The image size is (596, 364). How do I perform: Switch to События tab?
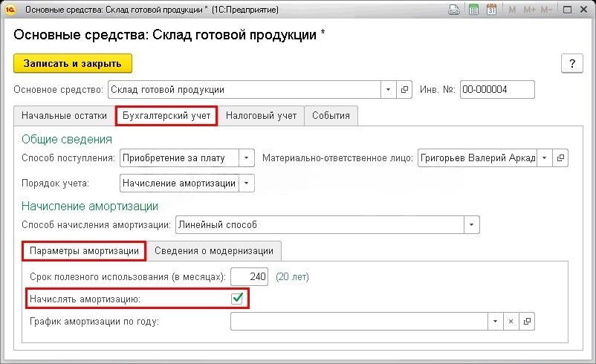(331, 115)
